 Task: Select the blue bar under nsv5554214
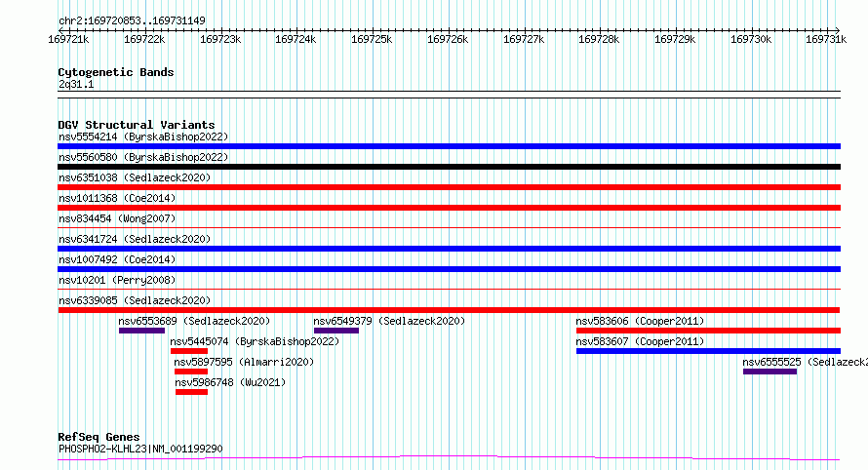[x=449, y=146]
